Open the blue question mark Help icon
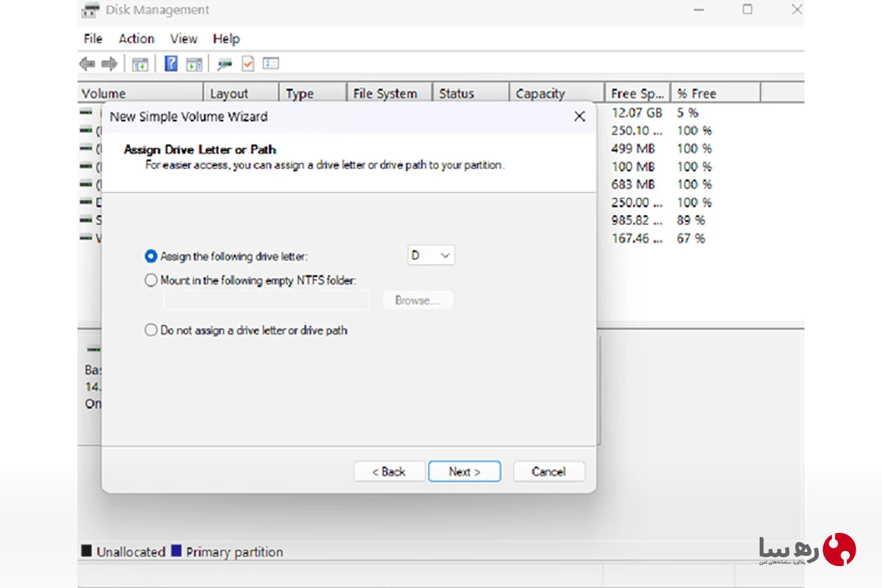Image resolution: width=882 pixels, height=588 pixels. pos(171,64)
